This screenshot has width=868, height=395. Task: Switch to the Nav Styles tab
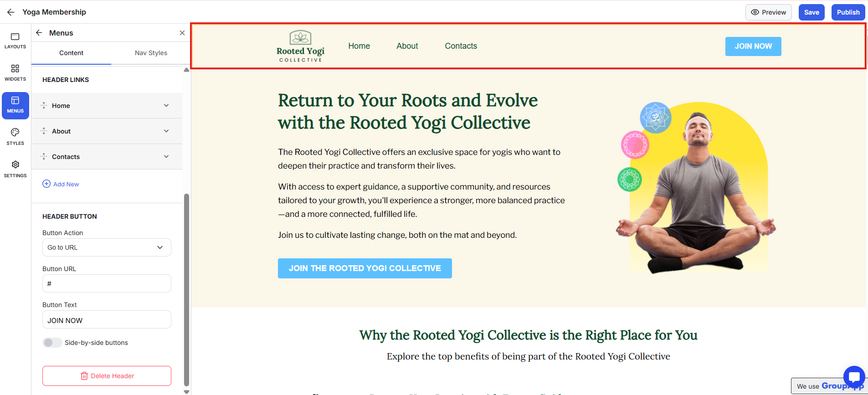(x=151, y=53)
